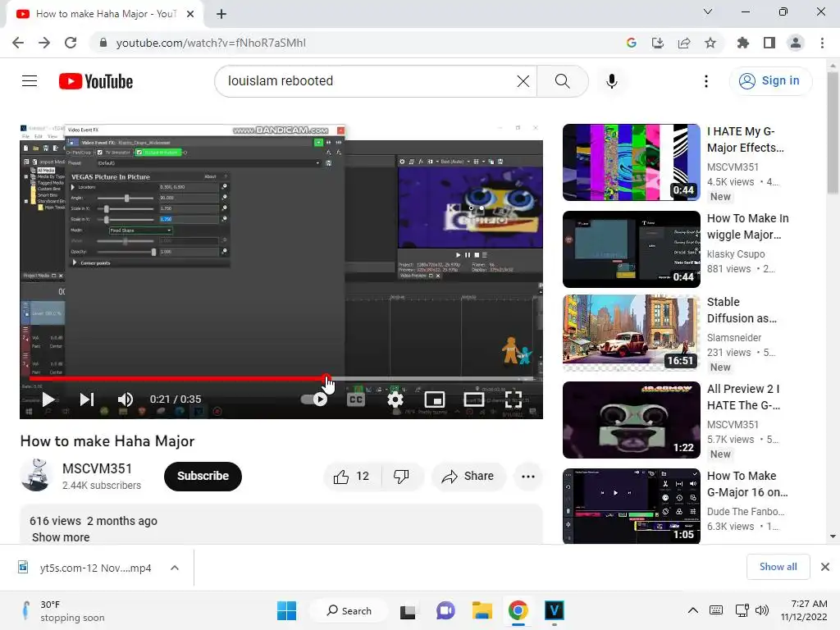840x630 pixels.
Task: Expand download item options chevron
Action: pyautogui.click(x=175, y=568)
